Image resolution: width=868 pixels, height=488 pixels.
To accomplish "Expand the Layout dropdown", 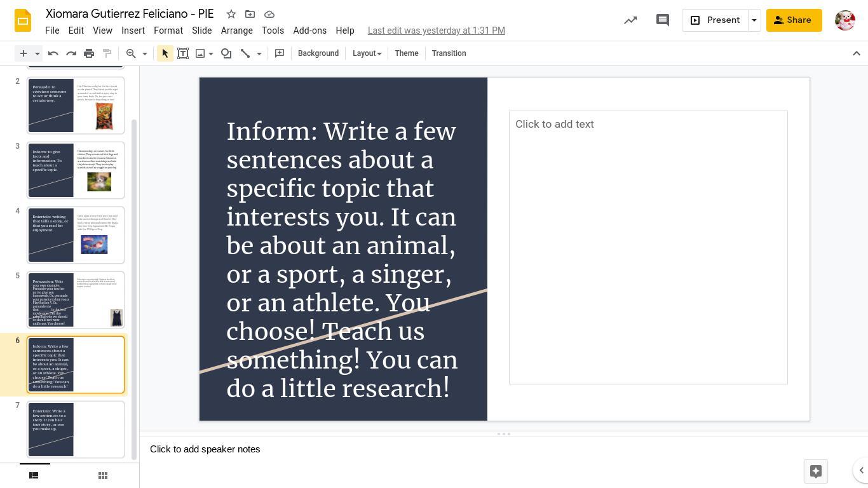I will click(x=367, y=53).
